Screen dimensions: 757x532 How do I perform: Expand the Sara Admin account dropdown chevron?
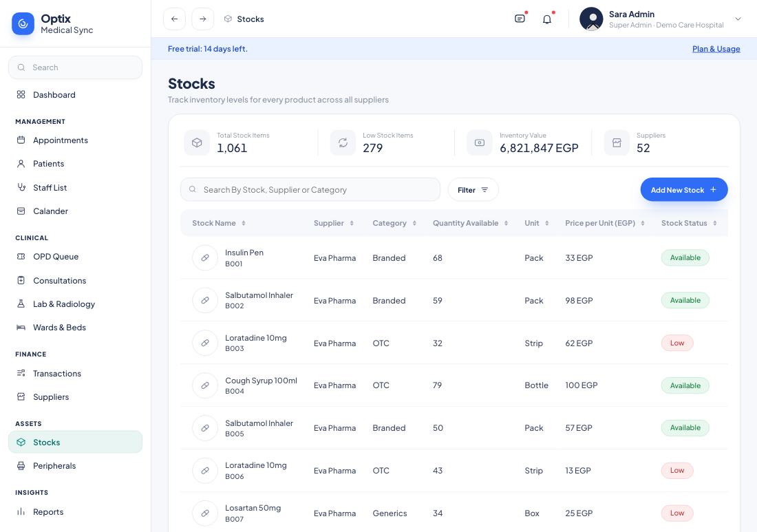pyautogui.click(x=738, y=19)
